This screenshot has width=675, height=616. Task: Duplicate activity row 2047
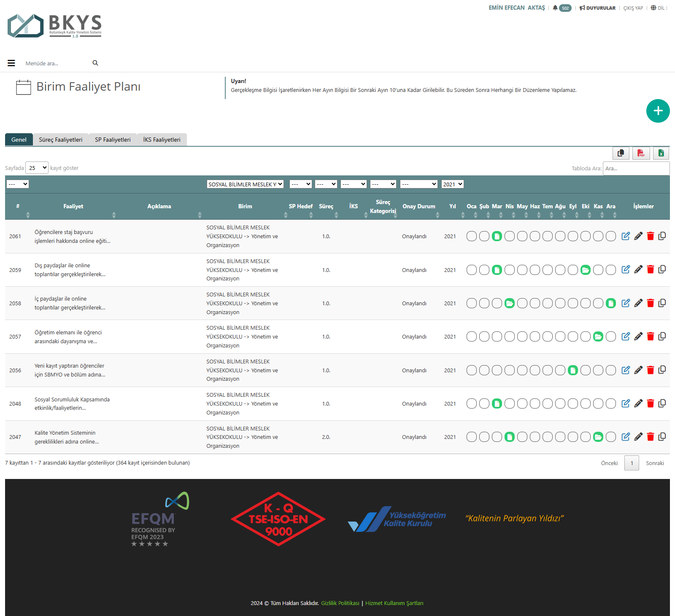tap(662, 437)
